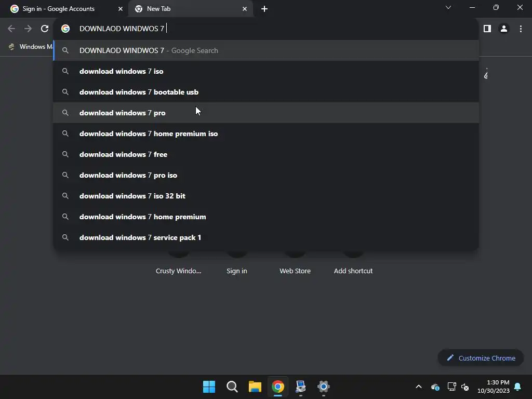Pick suggestion 'download windows 7 pro iso'
The image size is (532, 399).
pos(266,175)
